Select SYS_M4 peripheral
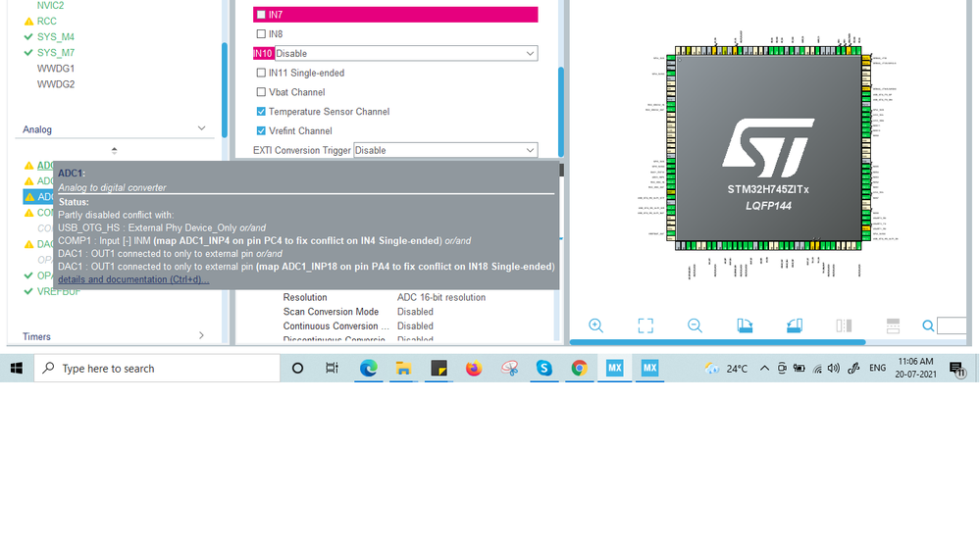 pyautogui.click(x=55, y=37)
